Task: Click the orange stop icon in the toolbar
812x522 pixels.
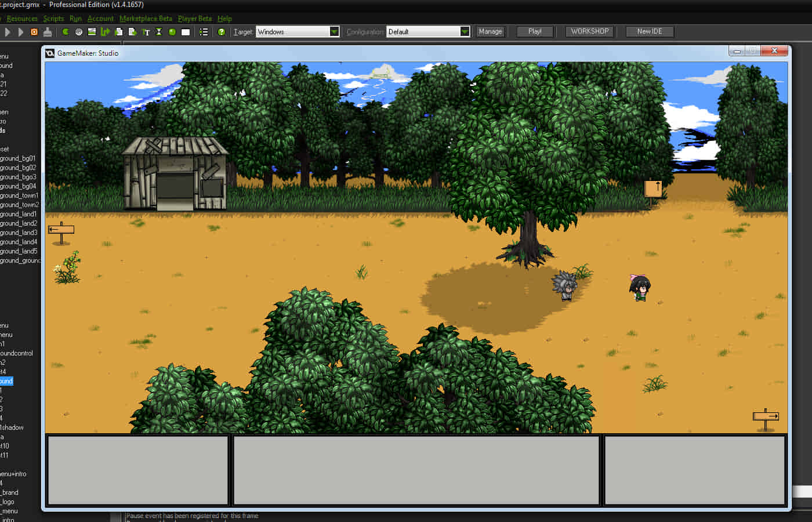Action: click(34, 32)
